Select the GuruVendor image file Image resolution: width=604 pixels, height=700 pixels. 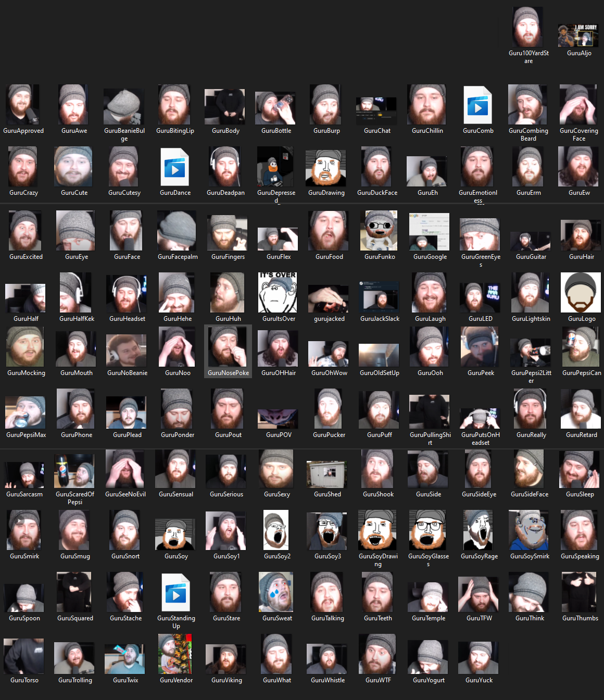pyautogui.click(x=175, y=654)
